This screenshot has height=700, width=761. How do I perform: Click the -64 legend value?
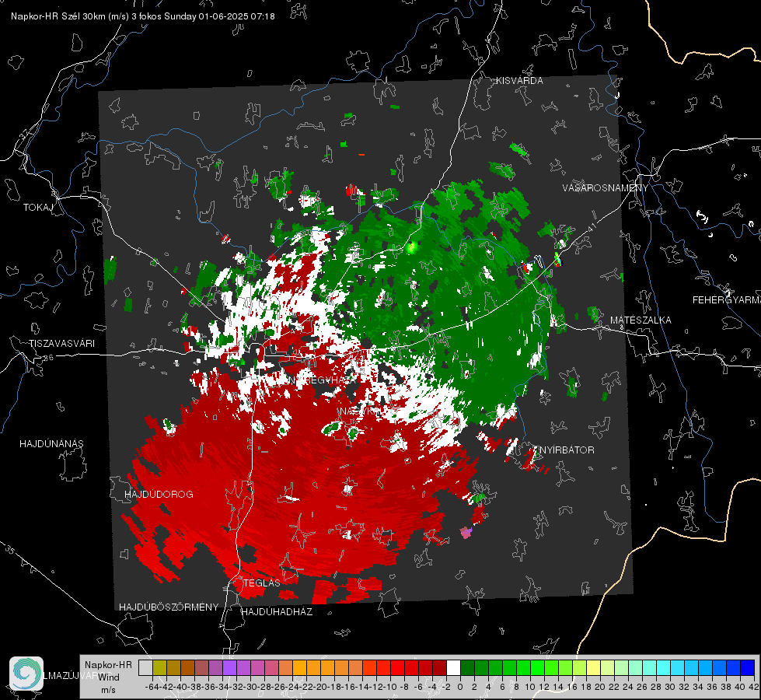pos(152,687)
